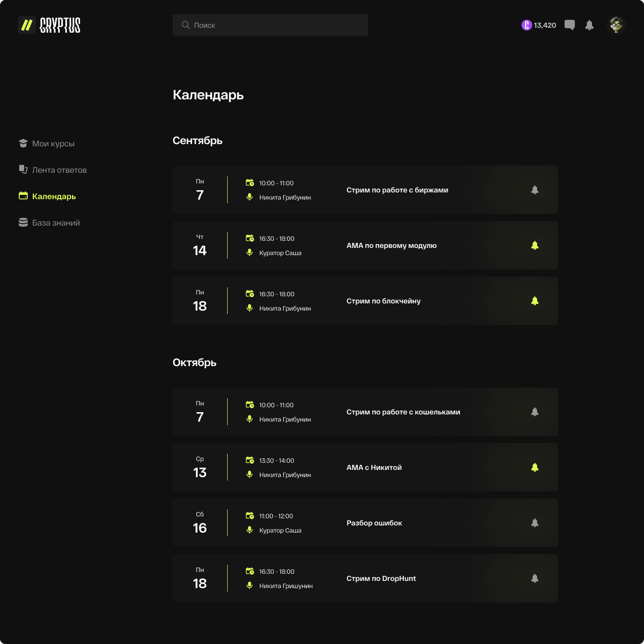Focus the Поиск search field
The height and width of the screenshot is (644, 644).
tap(270, 25)
